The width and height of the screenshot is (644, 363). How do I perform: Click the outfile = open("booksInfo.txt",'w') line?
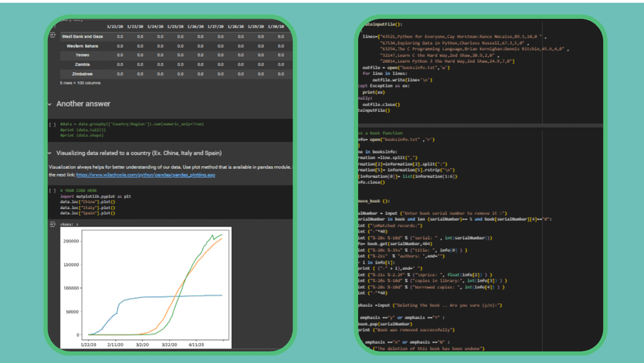(x=406, y=68)
